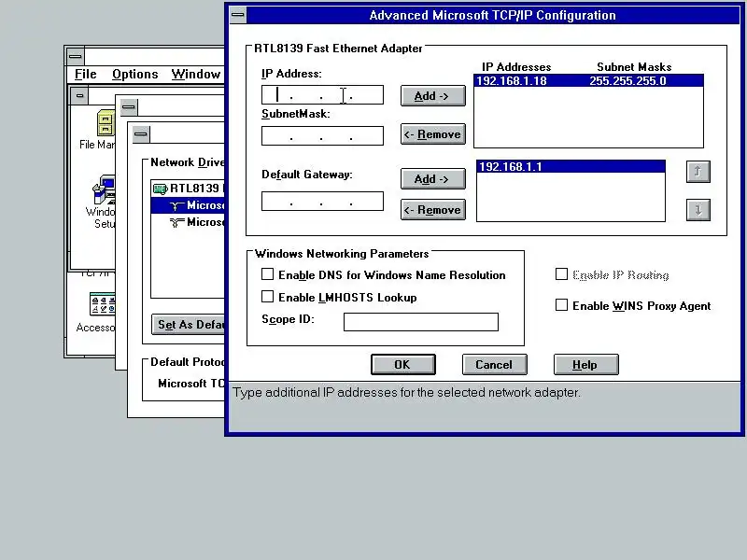The height and width of the screenshot is (560, 747).
Task: Select the RTL8139 adapter icon in Network Drivers list
Action: click(x=161, y=189)
